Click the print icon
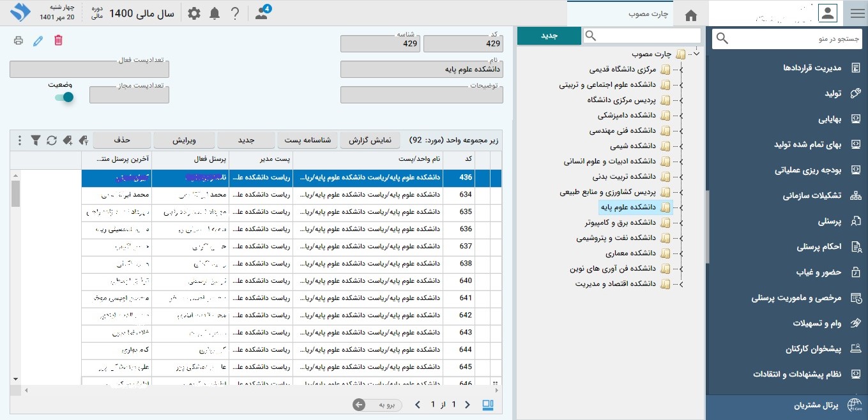Image resolution: width=868 pixels, height=420 pixels. point(19,41)
